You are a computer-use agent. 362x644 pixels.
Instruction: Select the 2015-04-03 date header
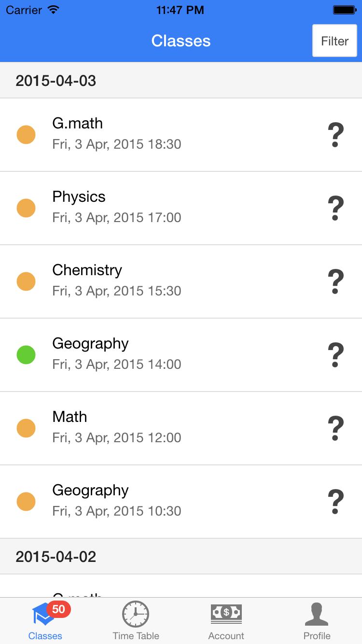point(56,81)
